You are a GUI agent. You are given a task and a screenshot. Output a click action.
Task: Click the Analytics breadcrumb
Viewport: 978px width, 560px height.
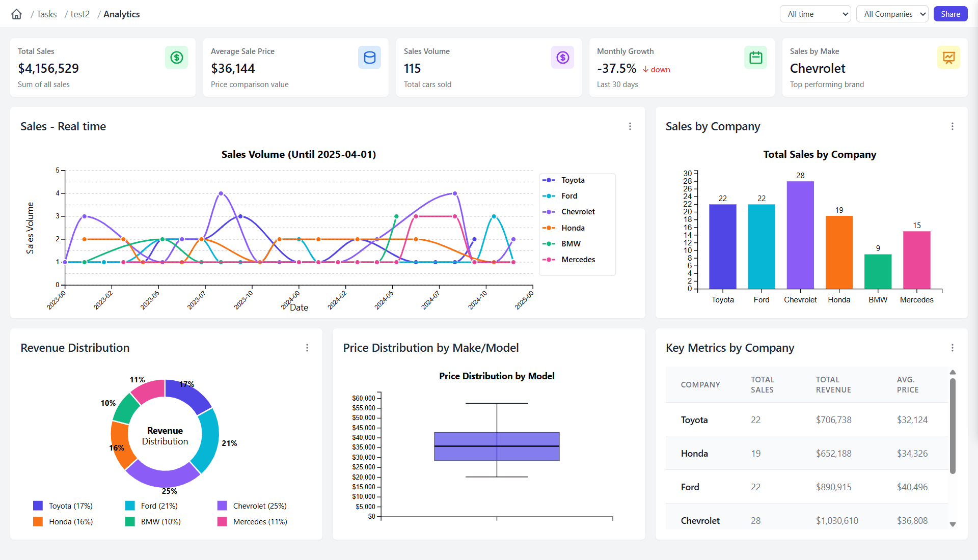(122, 14)
